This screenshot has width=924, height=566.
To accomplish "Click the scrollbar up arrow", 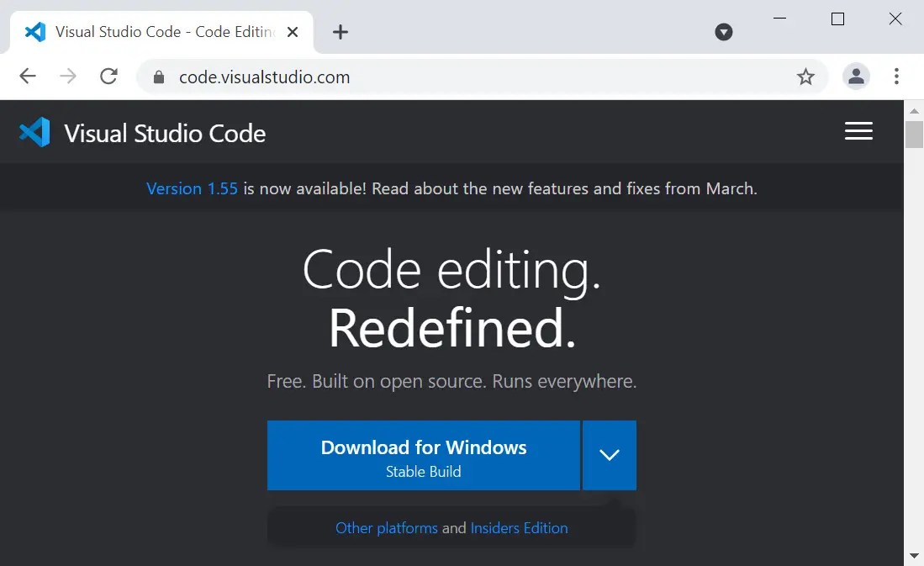I will point(914,111).
